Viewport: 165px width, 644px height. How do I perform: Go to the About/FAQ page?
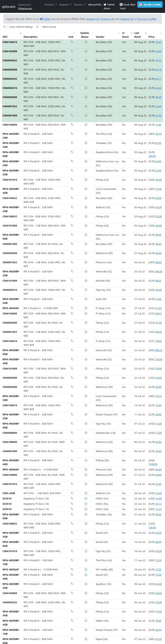95,5
